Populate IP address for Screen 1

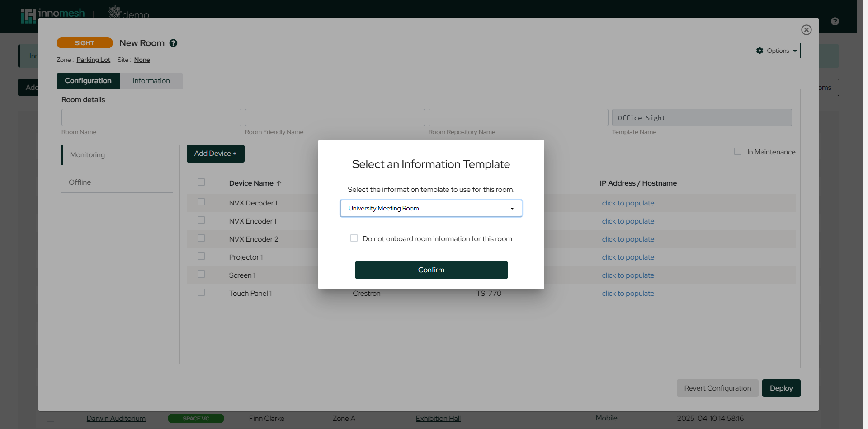click(628, 275)
